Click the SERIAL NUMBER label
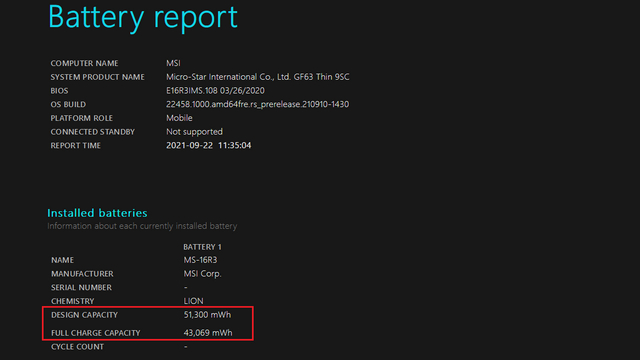 coord(82,288)
